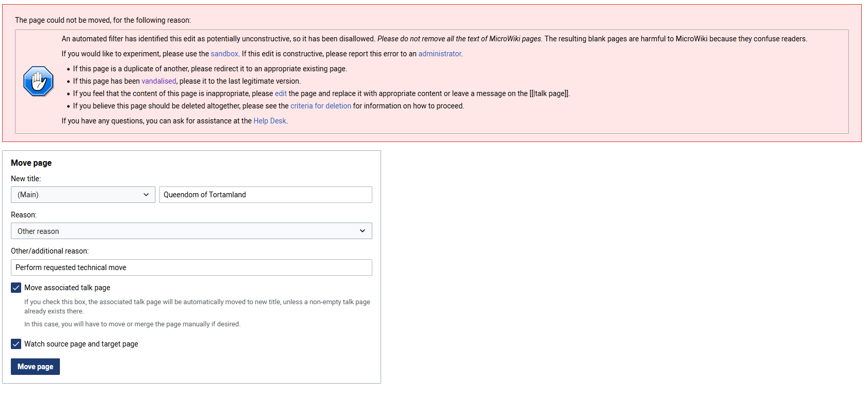Screen dimensions: 868x394
Task: Click the 'Reason:' label
Action: click(x=24, y=215)
